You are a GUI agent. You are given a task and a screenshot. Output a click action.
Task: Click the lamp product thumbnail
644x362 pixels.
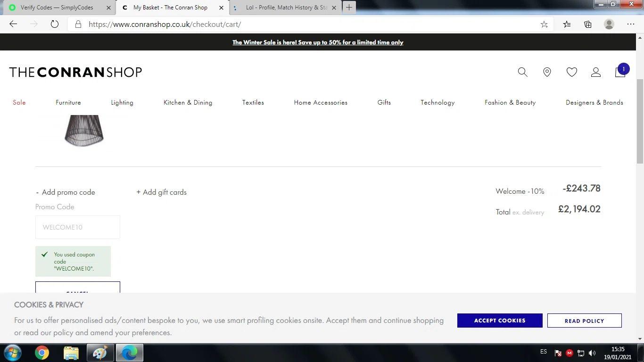[84, 131]
